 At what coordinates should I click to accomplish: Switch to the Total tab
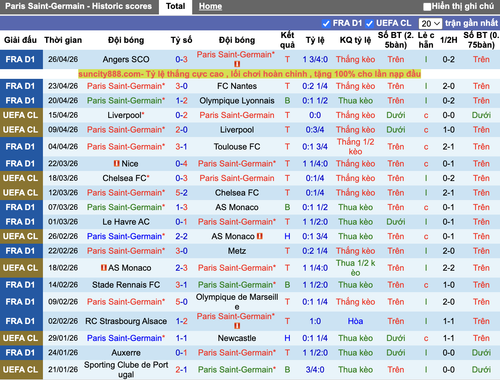click(x=176, y=6)
